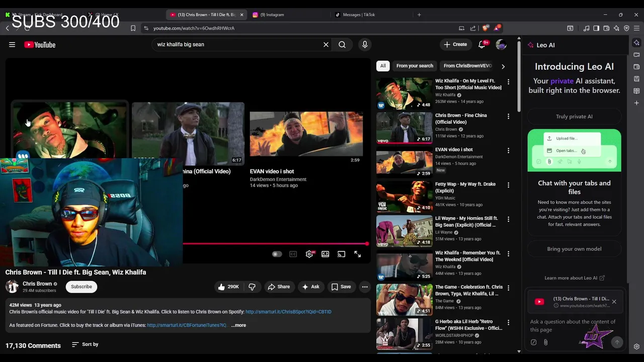Viewport: 644px width, 362px height.
Task: Click the page vertical scrollbar
Action: pyautogui.click(x=518, y=75)
